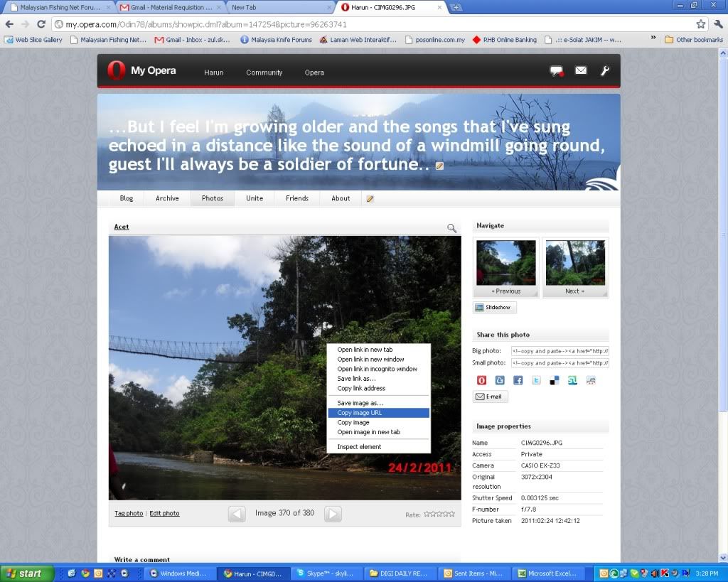Share photo on Facebook

pyautogui.click(x=518, y=380)
